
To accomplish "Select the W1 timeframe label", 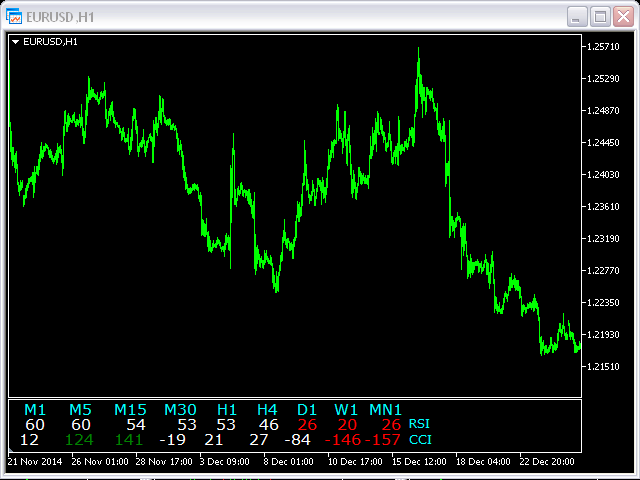I will 346,409.
